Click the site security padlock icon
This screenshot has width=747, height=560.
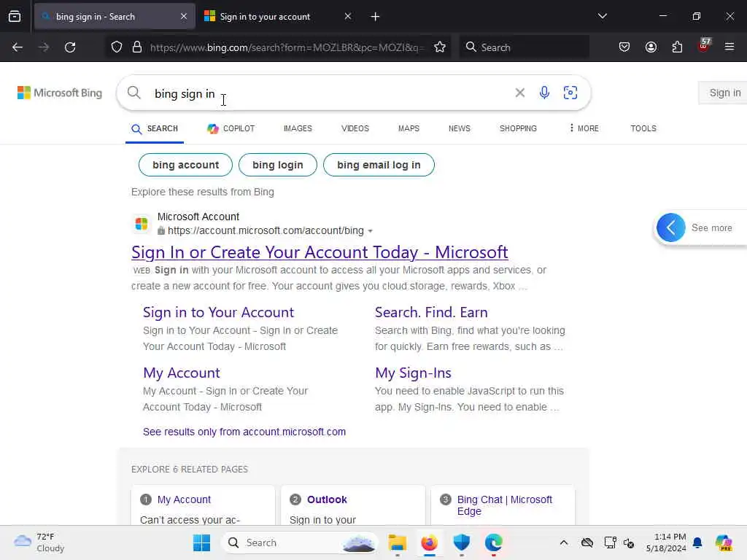pyautogui.click(x=137, y=47)
